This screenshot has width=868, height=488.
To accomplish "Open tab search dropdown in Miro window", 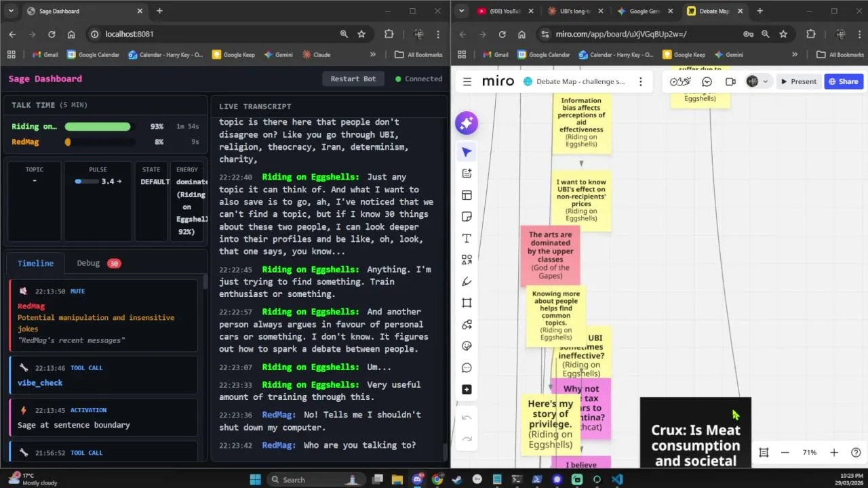I will pos(462,11).
